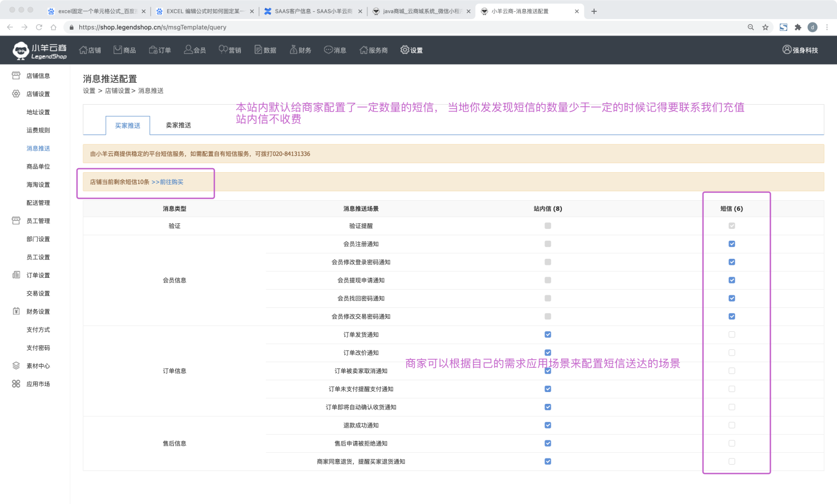The width and height of the screenshot is (837, 504).
Task: Click the >>前往购买 link
Action: pos(168,182)
